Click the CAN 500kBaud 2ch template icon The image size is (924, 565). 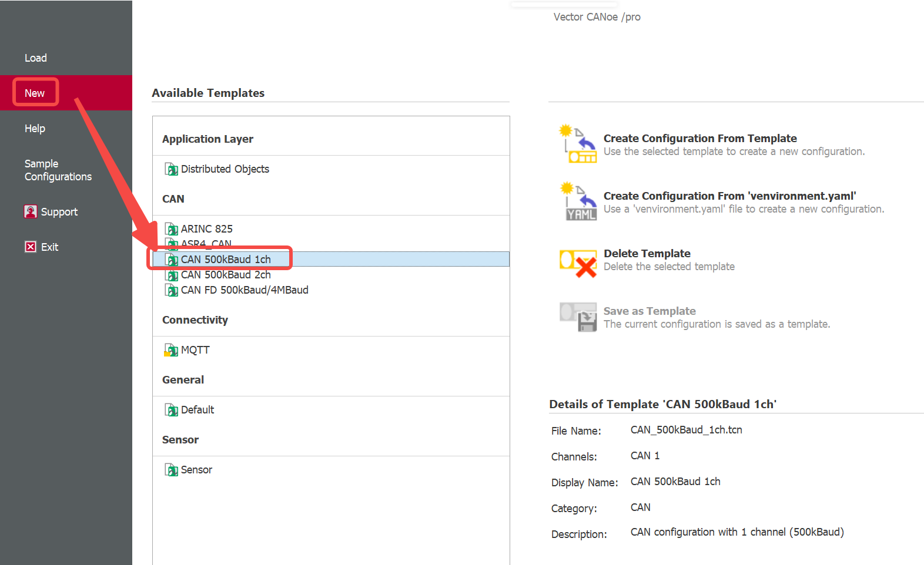tap(171, 275)
